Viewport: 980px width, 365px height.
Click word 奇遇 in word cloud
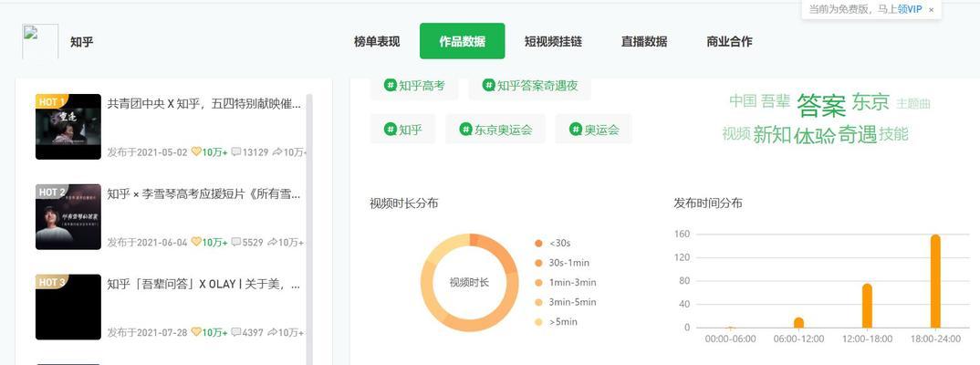point(858,134)
